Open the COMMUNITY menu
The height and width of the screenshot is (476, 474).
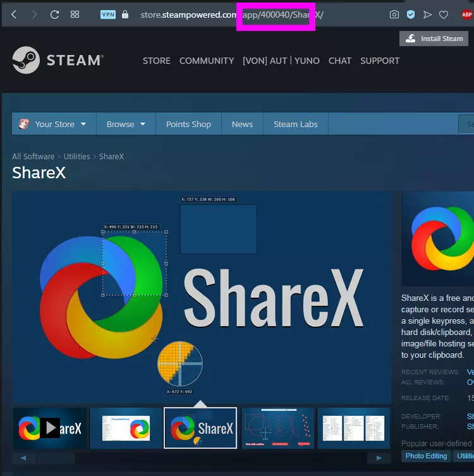(x=207, y=61)
